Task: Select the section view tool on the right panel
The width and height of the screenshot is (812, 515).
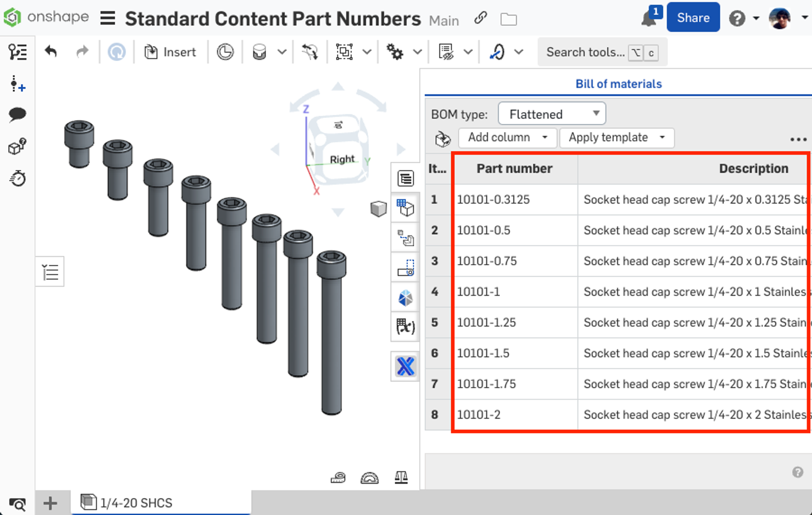Action: pyautogui.click(x=405, y=268)
